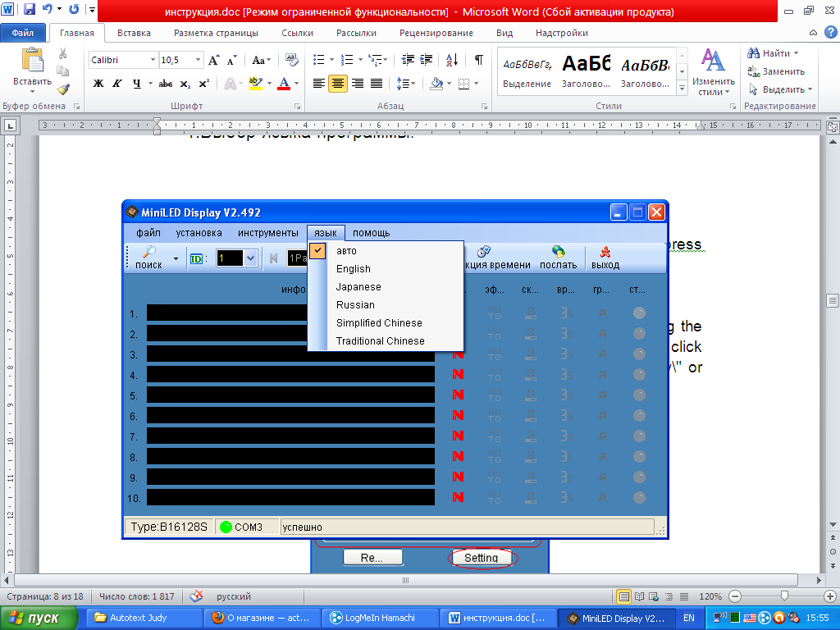Toggle align left paragraph button

(x=319, y=84)
